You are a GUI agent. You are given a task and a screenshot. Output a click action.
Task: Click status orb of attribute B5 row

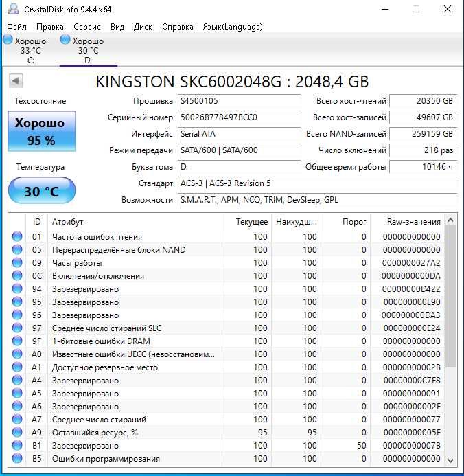tap(17, 458)
